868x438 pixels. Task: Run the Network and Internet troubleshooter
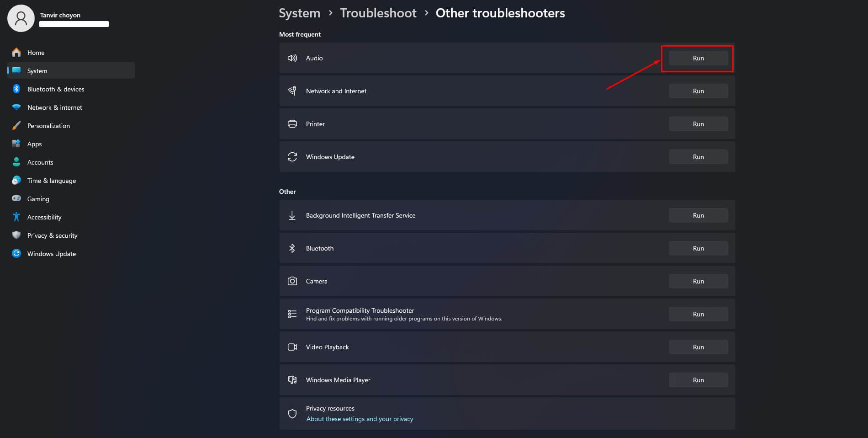click(x=698, y=91)
